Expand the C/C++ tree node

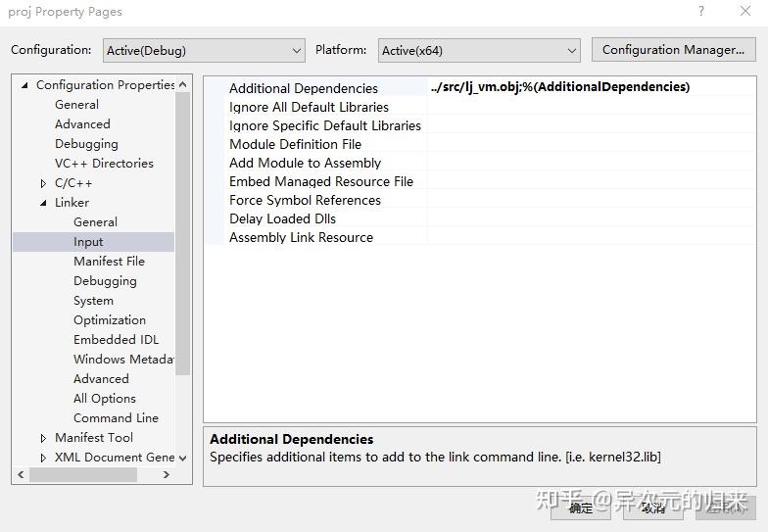tap(43, 183)
